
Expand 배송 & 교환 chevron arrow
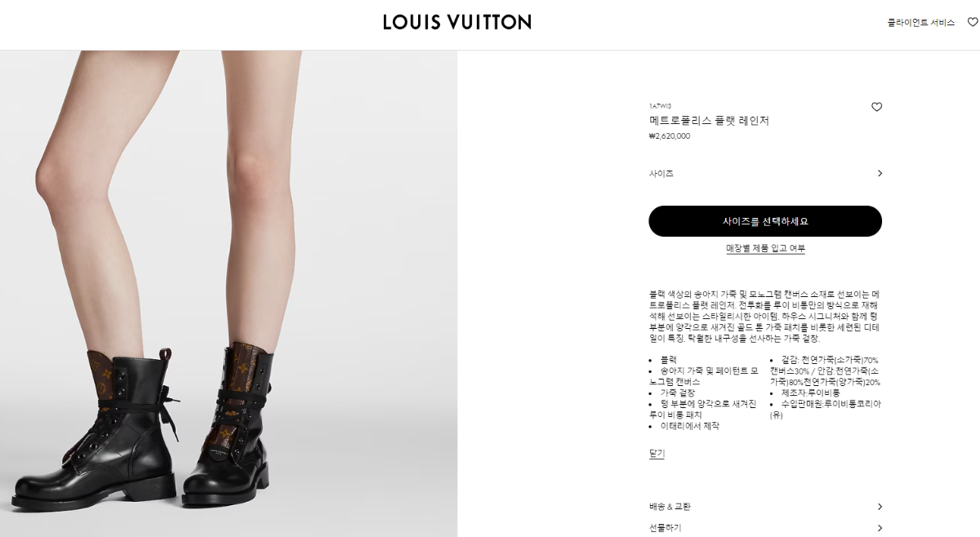point(880,507)
